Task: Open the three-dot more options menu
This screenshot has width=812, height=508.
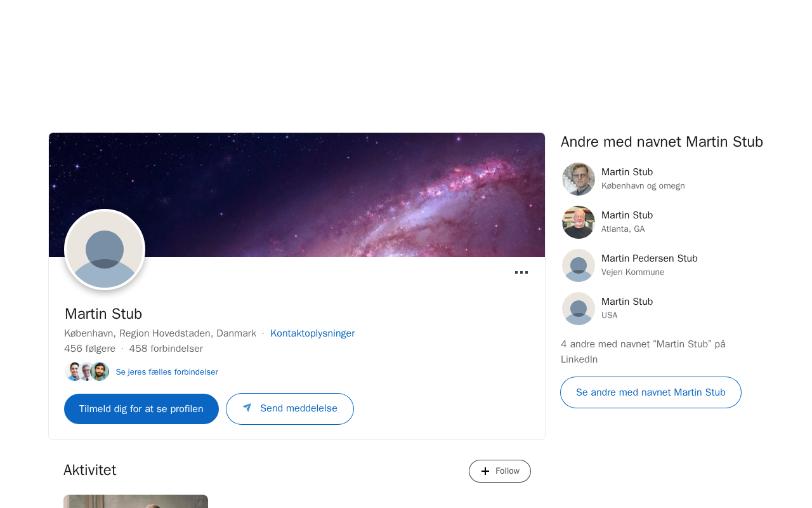Action: (x=521, y=272)
